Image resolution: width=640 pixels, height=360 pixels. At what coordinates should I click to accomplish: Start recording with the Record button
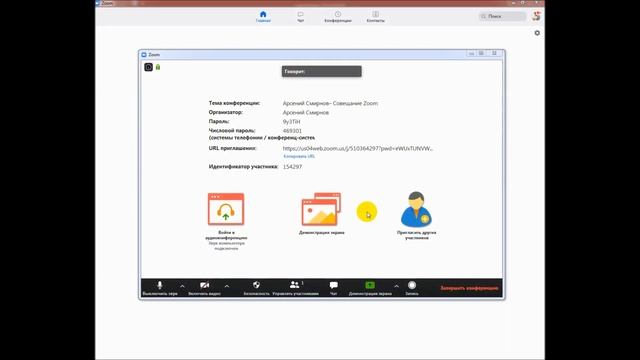tap(412, 288)
